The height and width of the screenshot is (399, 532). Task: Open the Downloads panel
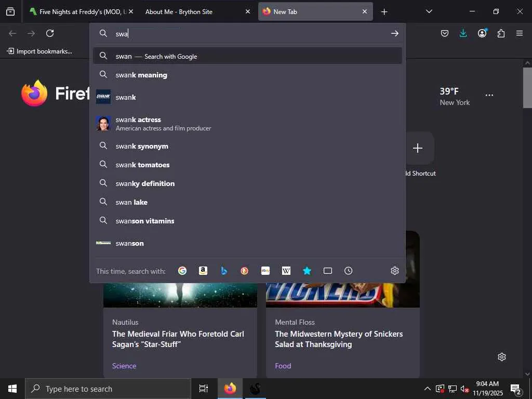[463, 33]
